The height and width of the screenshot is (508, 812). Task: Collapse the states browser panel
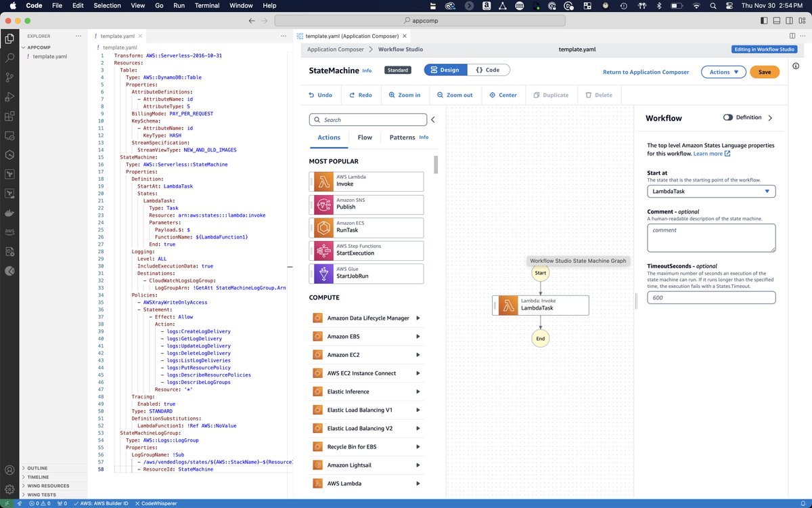tap(432, 120)
